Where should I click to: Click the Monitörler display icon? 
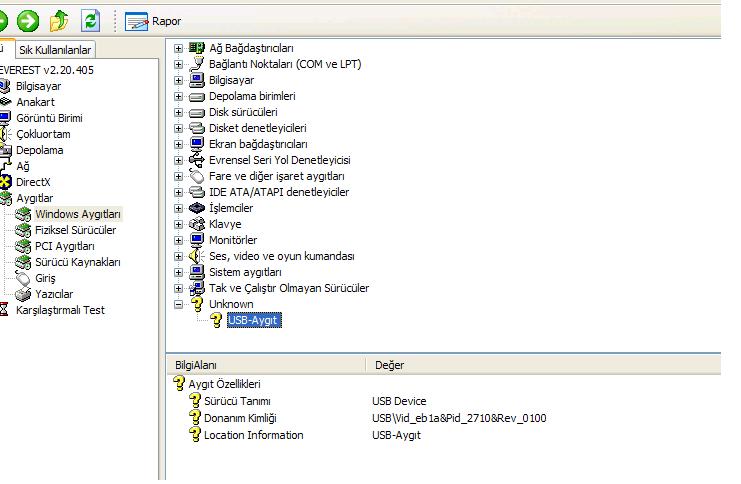tap(197, 240)
